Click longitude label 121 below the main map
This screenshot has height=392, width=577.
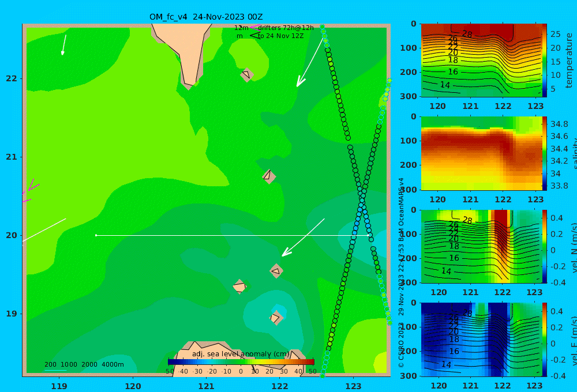click(x=206, y=386)
